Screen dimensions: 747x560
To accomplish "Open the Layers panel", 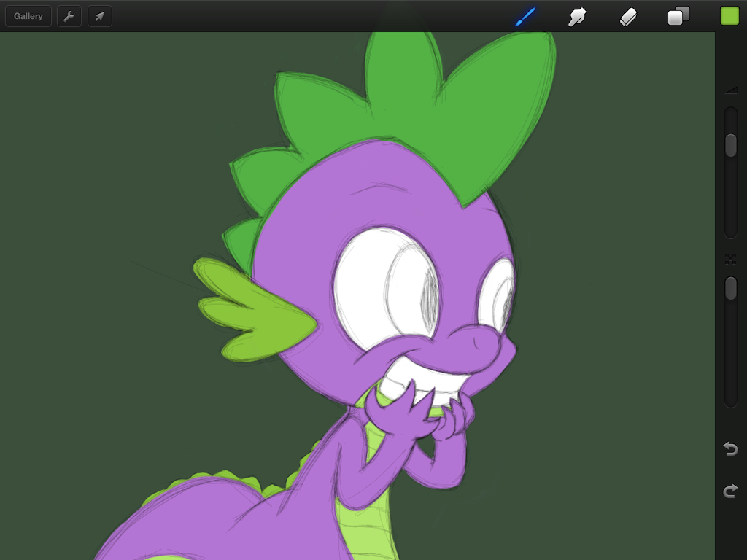I will pos(678,16).
